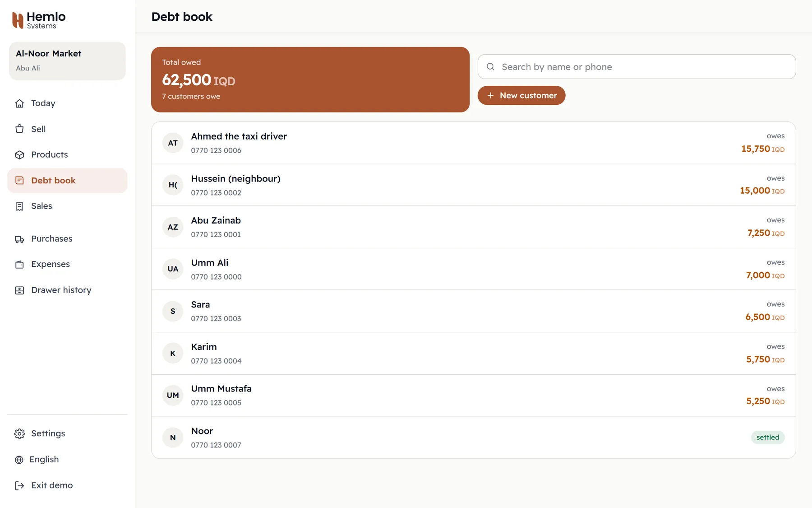Click the settled badge on Noor's row
Screen dimensions: 812x508
pyautogui.click(x=768, y=437)
